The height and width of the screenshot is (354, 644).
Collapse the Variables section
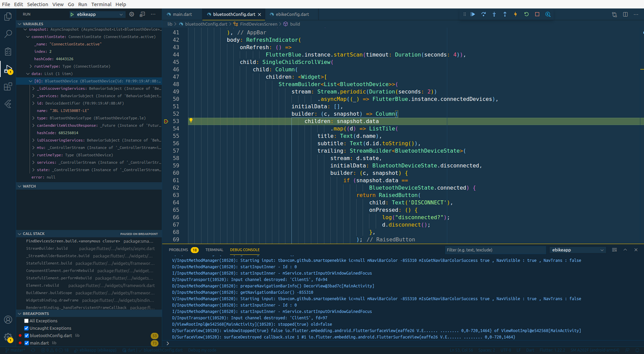point(89,24)
